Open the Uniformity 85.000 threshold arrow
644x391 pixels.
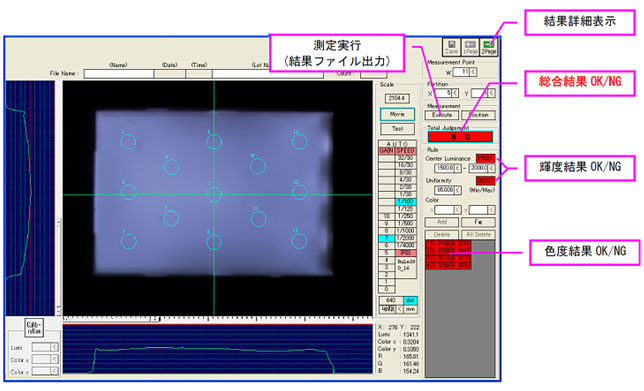458,190
